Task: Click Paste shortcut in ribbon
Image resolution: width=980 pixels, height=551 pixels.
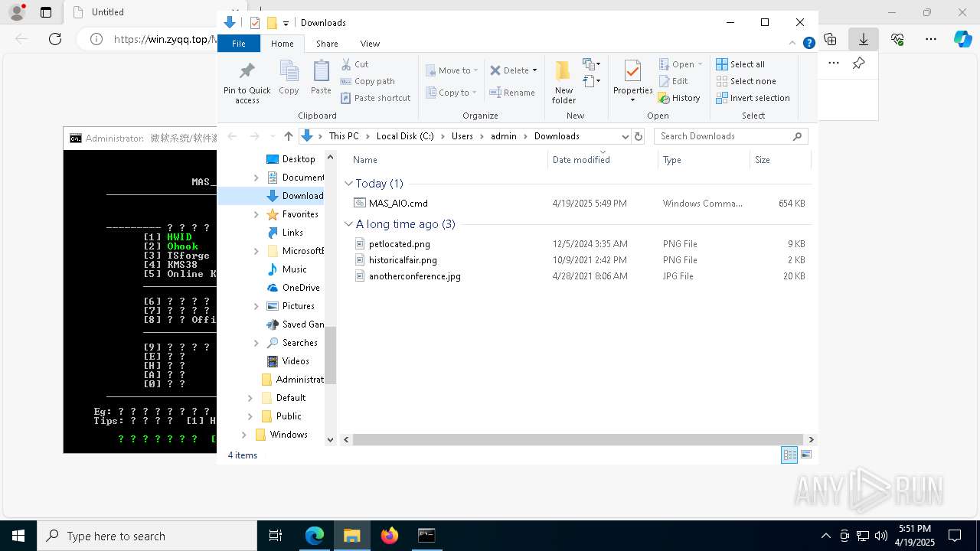Action: pos(375,98)
